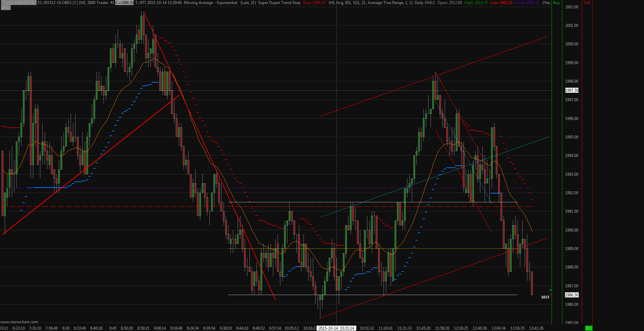Click the 7:56:49 time axis label

(x=51, y=328)
